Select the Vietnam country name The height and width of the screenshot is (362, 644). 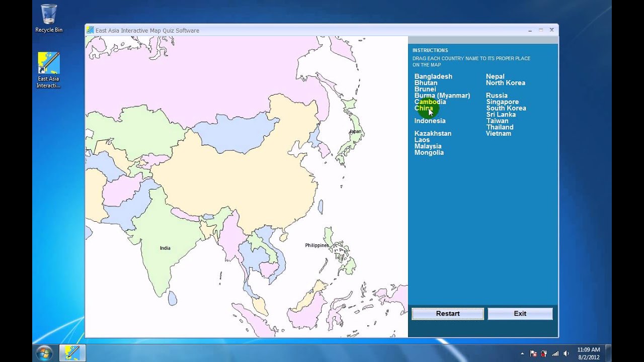[499, 134]
